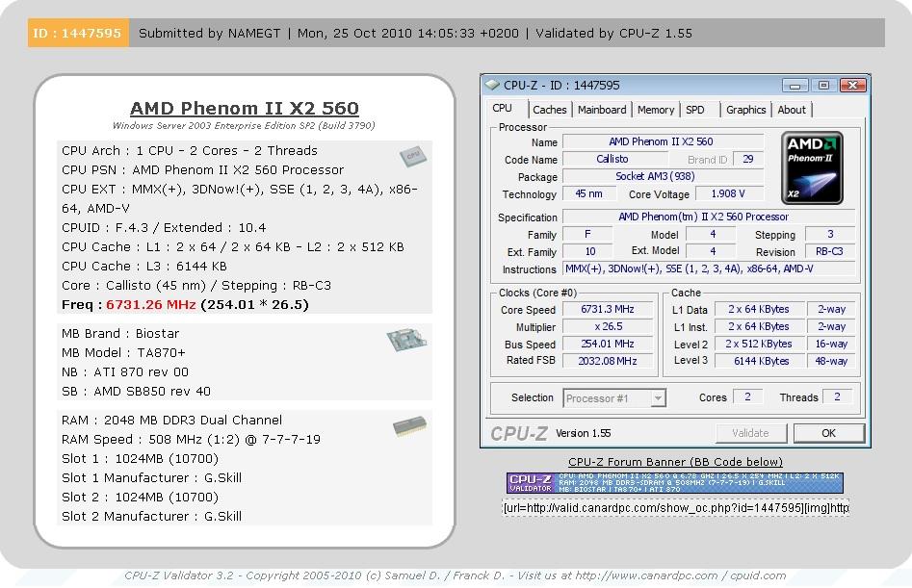Click the 16-way associativity value
The height and width of the screenshot is (588, 912).
(x=831, y=344)
